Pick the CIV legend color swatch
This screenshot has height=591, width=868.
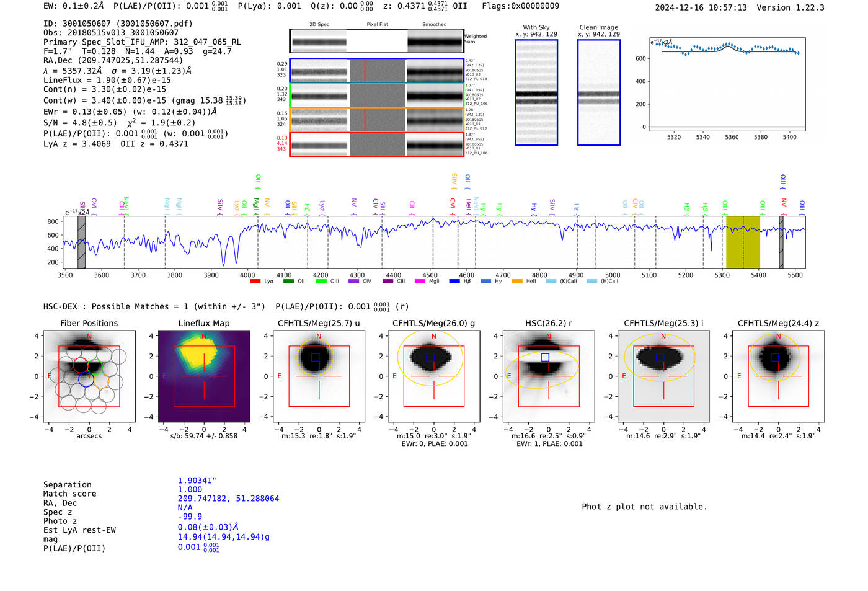click(354, 281)
